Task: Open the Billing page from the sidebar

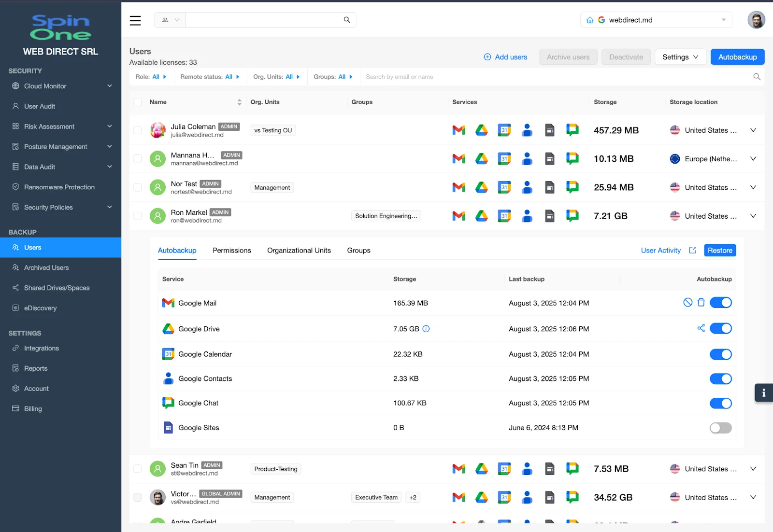Action: [x=33, y=408]
